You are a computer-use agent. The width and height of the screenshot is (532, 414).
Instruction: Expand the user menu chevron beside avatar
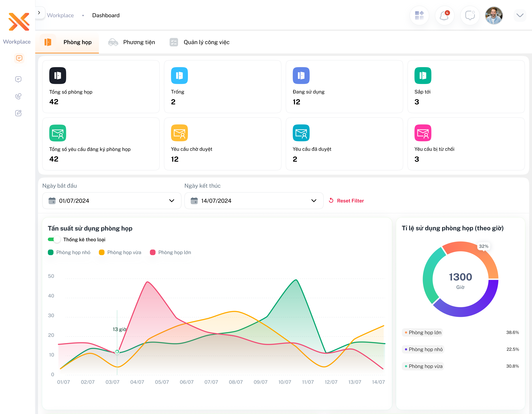[520, 16]
